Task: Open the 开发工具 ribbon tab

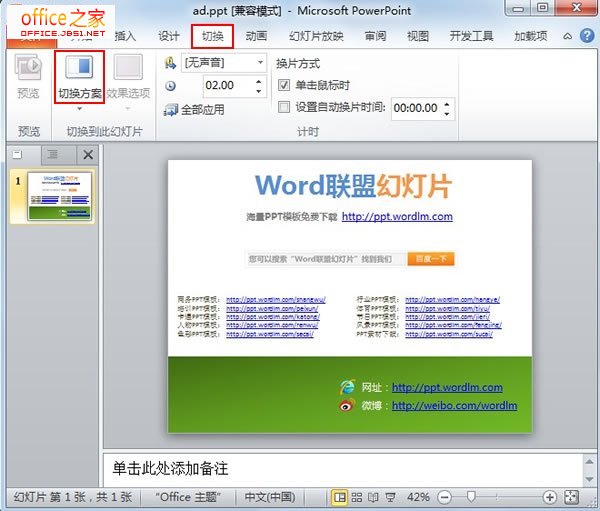Action: [x=471, y=36]
